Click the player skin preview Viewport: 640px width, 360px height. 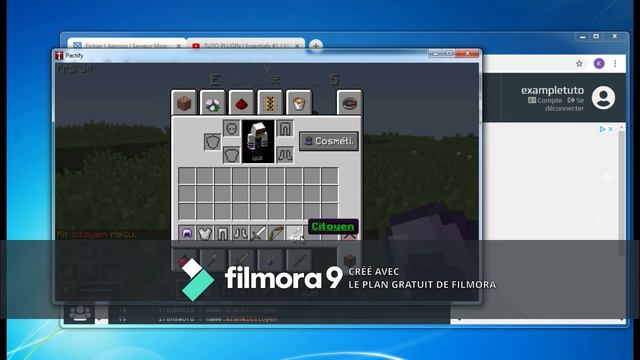pyautogui.click(x=258, y=142)
